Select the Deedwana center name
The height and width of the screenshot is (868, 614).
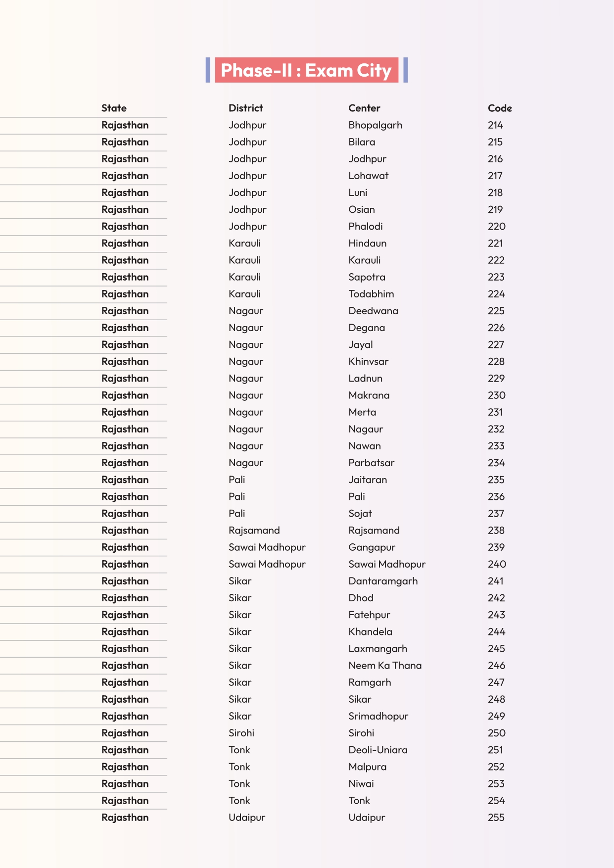(x=373, y=311)
